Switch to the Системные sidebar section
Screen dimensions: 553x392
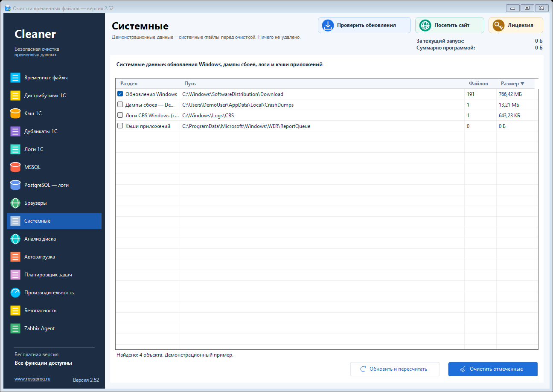54,221
